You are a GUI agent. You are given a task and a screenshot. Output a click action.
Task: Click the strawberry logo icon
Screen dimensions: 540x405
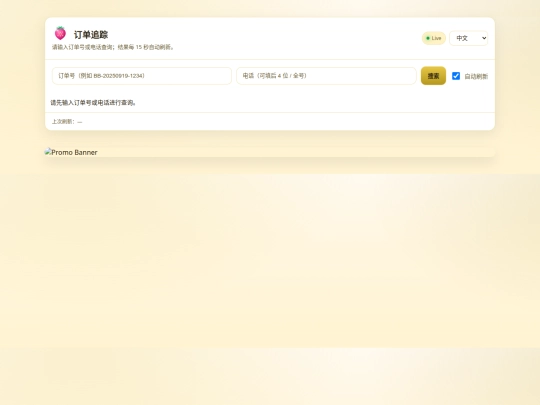click(60, 33)
